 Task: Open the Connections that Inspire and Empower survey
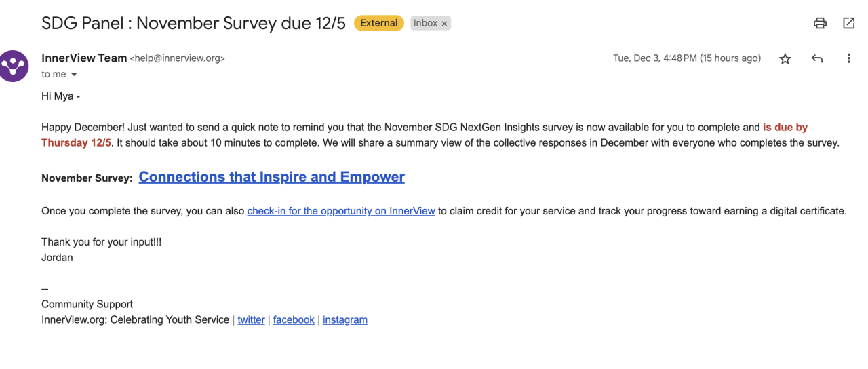point(271,177)
